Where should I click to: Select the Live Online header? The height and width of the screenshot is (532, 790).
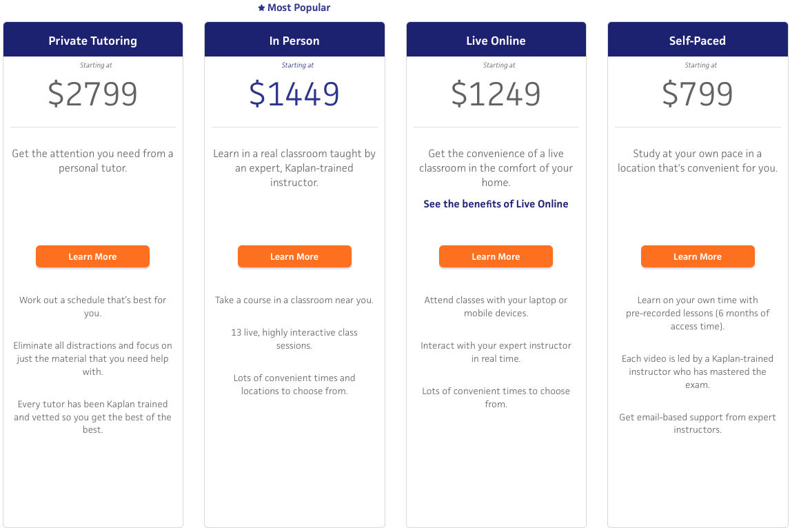496,39
